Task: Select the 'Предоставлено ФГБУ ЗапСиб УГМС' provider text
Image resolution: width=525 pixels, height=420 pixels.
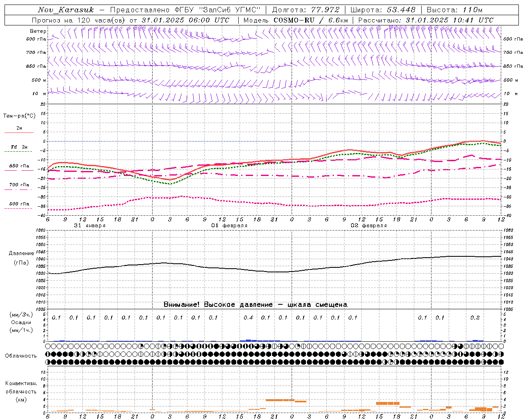Action: [x=186, y=10]
